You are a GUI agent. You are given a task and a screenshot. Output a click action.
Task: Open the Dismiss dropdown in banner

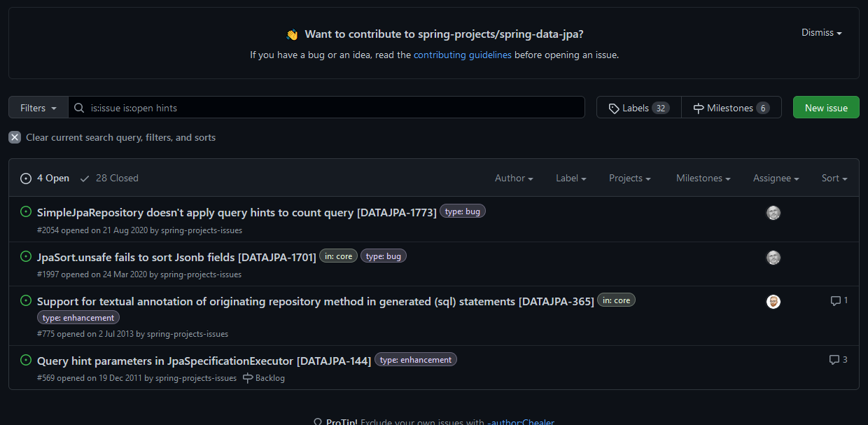coord(821,33)
